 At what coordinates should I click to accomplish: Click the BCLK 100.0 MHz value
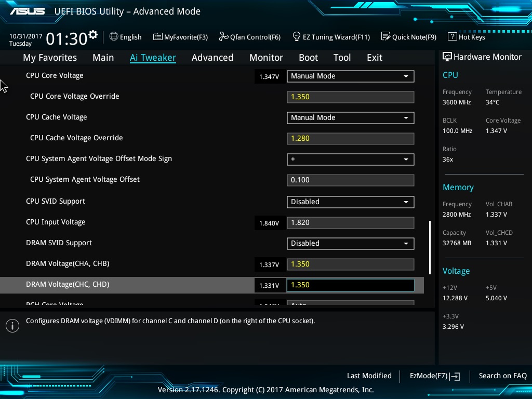pos(457,130)
